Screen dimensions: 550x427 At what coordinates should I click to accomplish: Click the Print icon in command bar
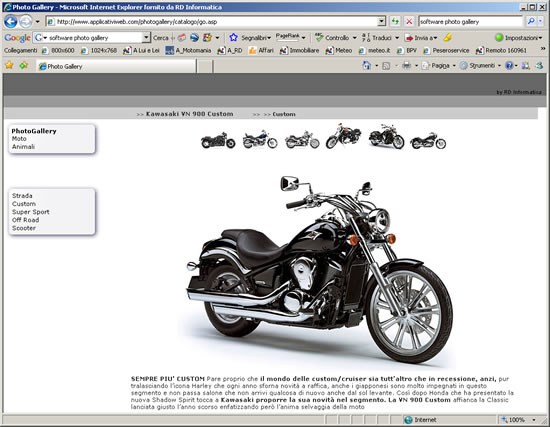[407, 66]
